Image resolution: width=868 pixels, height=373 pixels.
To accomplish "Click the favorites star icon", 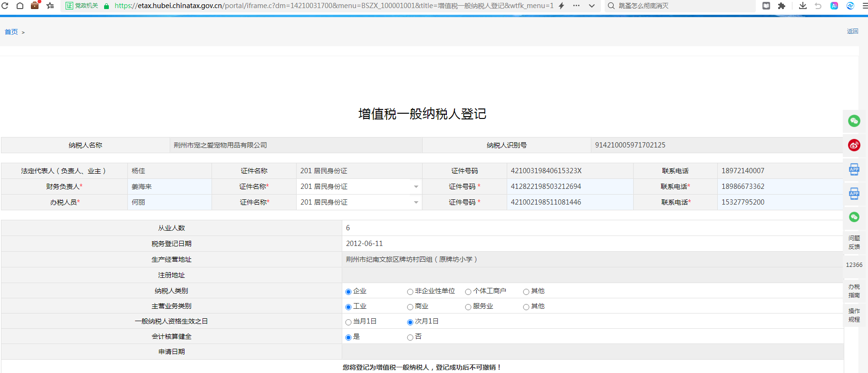I will pyautogui.click(x=50, y=6).
